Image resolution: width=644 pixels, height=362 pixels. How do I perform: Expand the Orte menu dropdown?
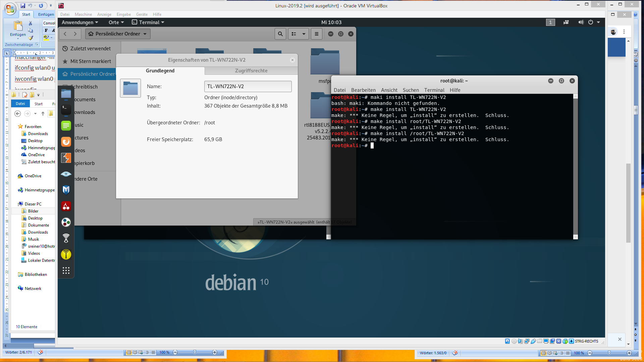tap(116, 22)
